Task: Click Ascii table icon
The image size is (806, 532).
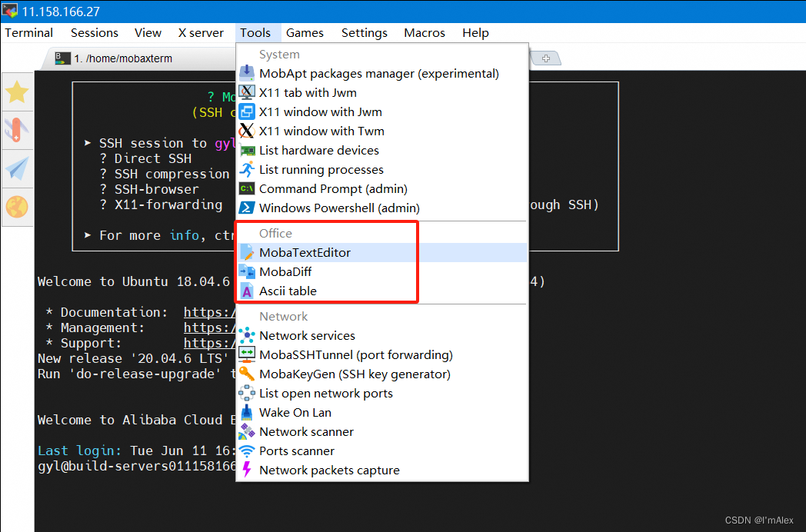Action: pos(247,291)
